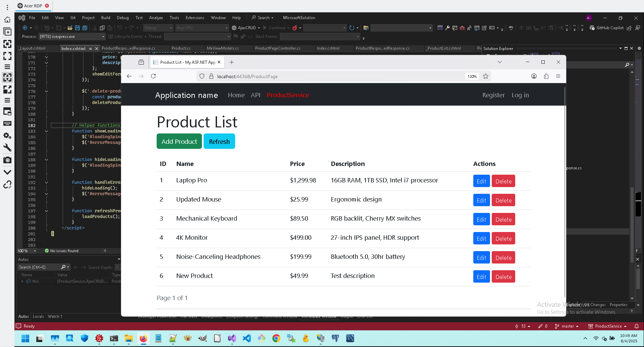Switch to the Locals tab
This screenshot has height=347, width=644.
click(x=38, y=316)
